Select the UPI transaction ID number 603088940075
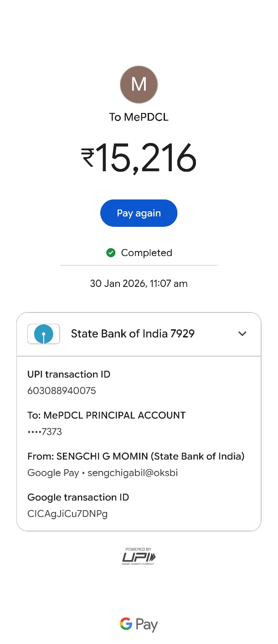The height and width of the screenshot is (644, 278). (62, 391)
